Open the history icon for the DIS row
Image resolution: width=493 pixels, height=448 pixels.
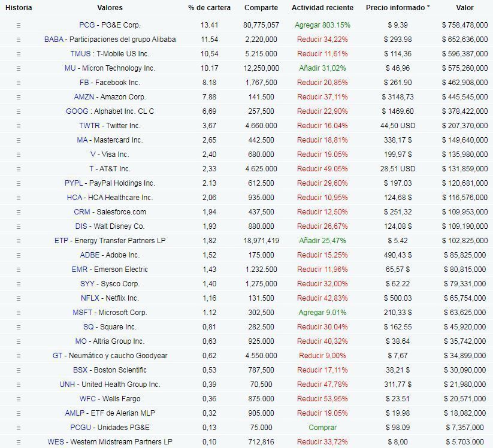tap(19, 226)
